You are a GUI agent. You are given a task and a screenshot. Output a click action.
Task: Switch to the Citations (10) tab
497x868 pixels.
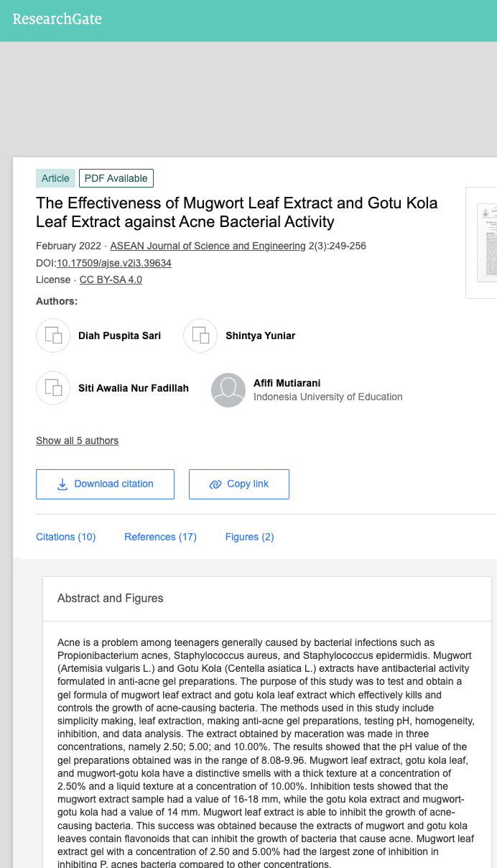click(65, 537)
